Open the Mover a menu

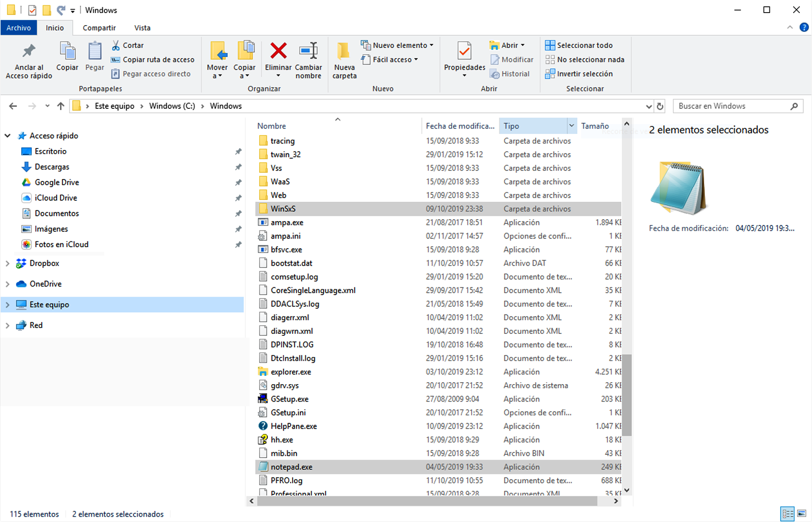tap(217, 60)
